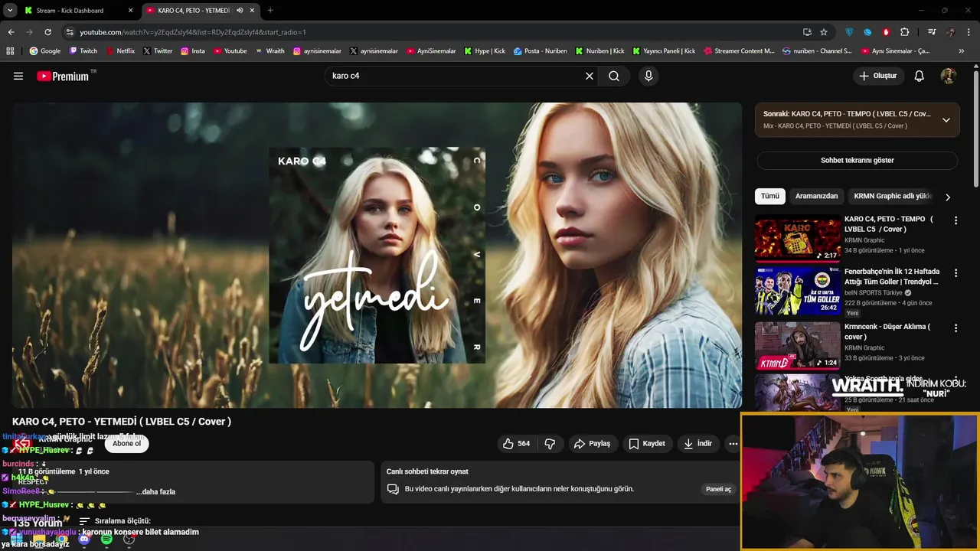Open Chrome media control icon
This screenshot has height=551, width=980.
tap(932, 32)
